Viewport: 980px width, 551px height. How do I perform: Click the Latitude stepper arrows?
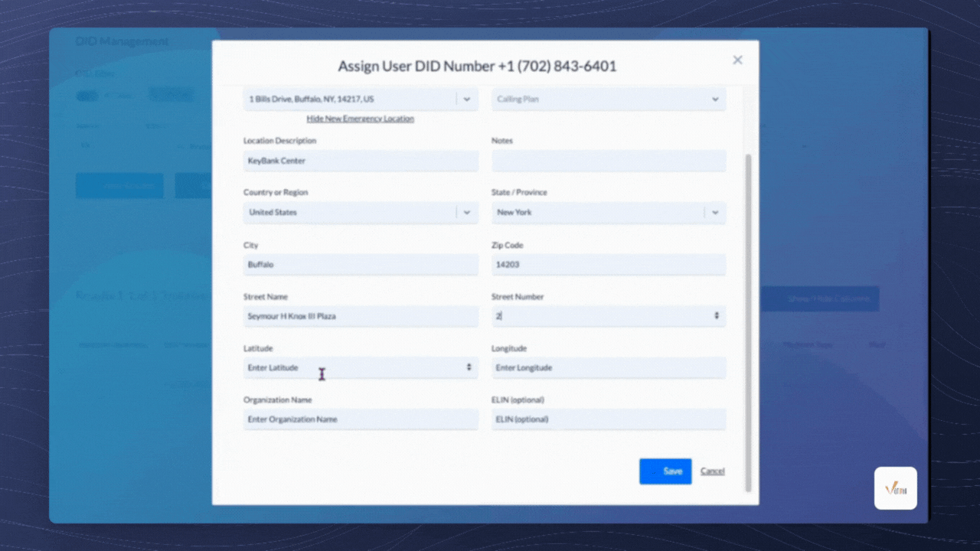pos(469,368)
